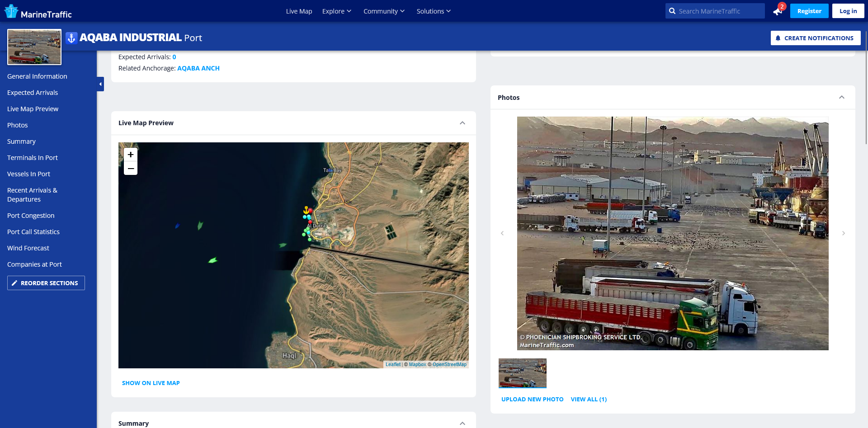868x428 pixels.
Task: Click the Register button
Action: pyautogui.click(x=809, y=11)
